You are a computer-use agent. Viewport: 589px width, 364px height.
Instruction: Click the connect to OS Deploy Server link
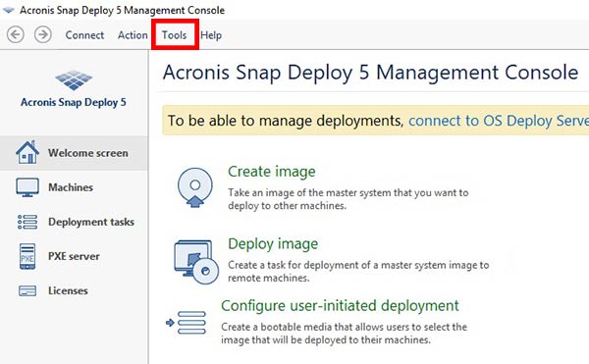(499, 121)
